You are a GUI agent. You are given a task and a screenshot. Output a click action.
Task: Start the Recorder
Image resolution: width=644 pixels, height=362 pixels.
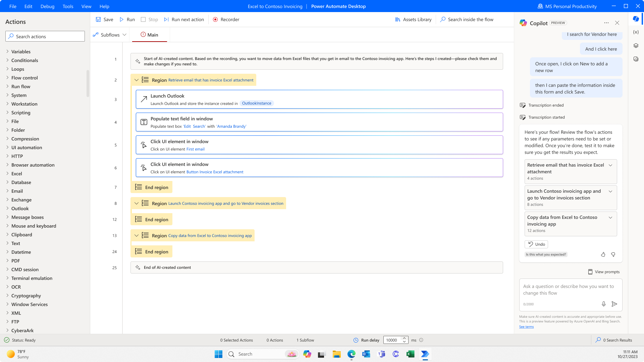[x=226, y=19]
